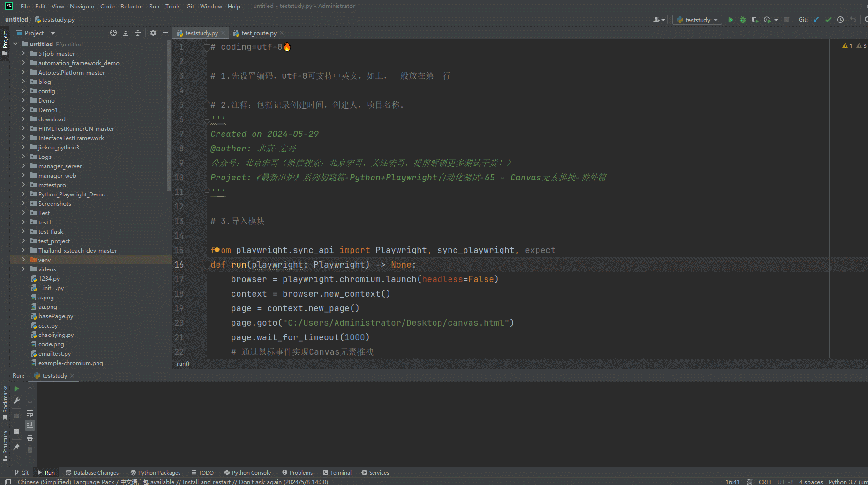This screenshot has width=868, height=485.
Task: Collapse all icon in Project panel
Action: click(138, 33)
